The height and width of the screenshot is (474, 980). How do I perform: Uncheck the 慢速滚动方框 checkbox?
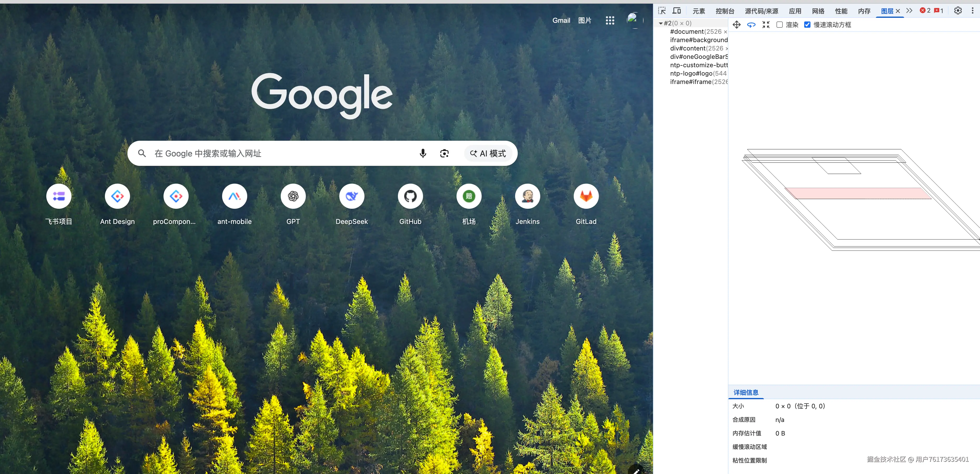(x=807, y=25)
